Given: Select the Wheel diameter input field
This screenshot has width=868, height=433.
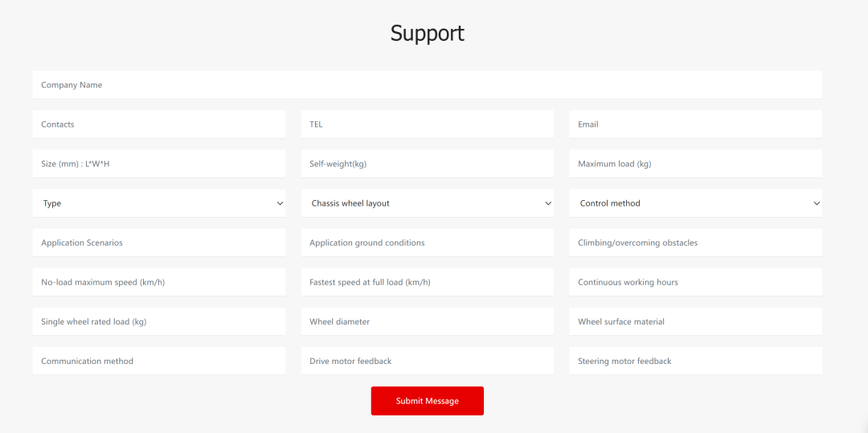Looking at the screenshot, I should click(x=427, y=321).
